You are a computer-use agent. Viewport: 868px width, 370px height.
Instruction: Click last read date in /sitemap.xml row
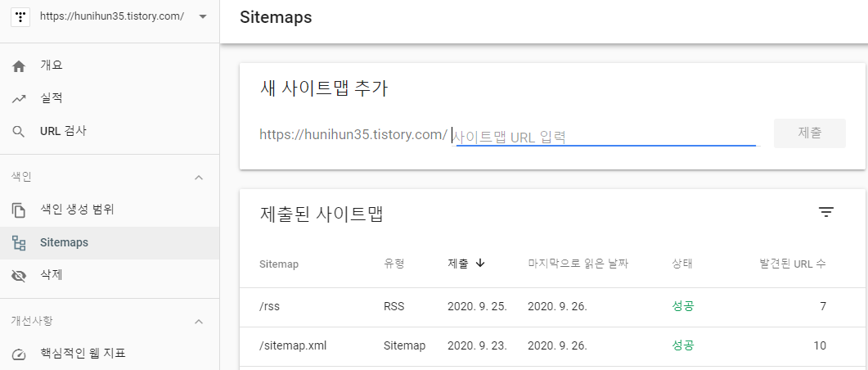tap(557, 346)
